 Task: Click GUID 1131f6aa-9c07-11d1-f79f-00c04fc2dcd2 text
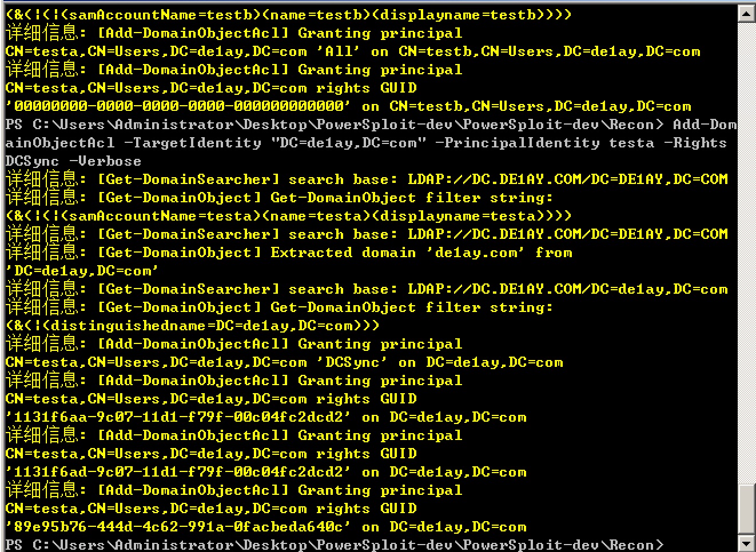(x=178, y=417)
